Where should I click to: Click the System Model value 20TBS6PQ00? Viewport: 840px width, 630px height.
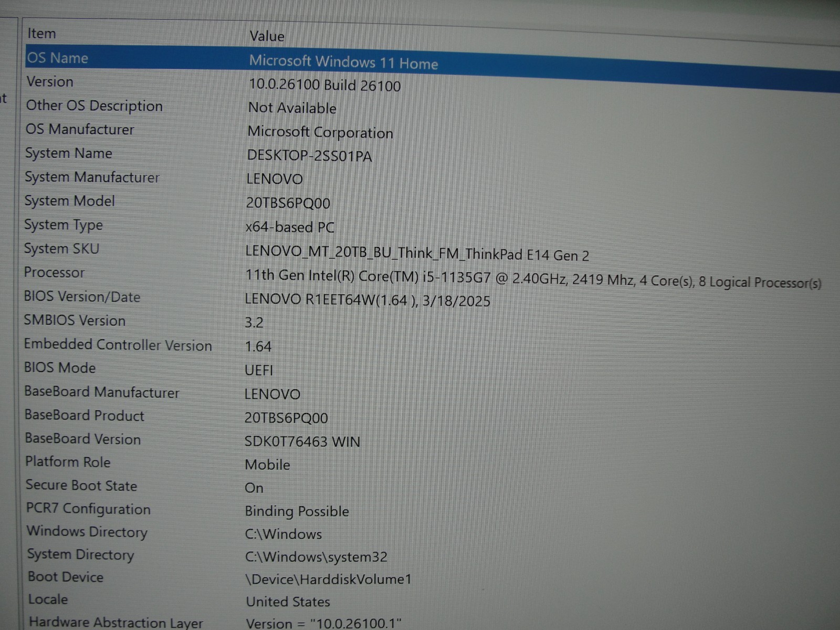pyautogui.click(x=288, y=203)
